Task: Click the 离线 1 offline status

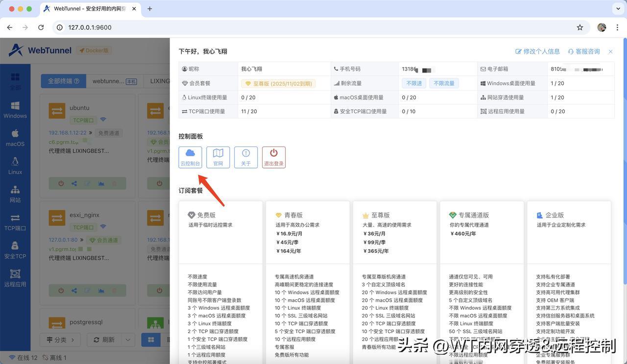Action: tap(54, 358)
